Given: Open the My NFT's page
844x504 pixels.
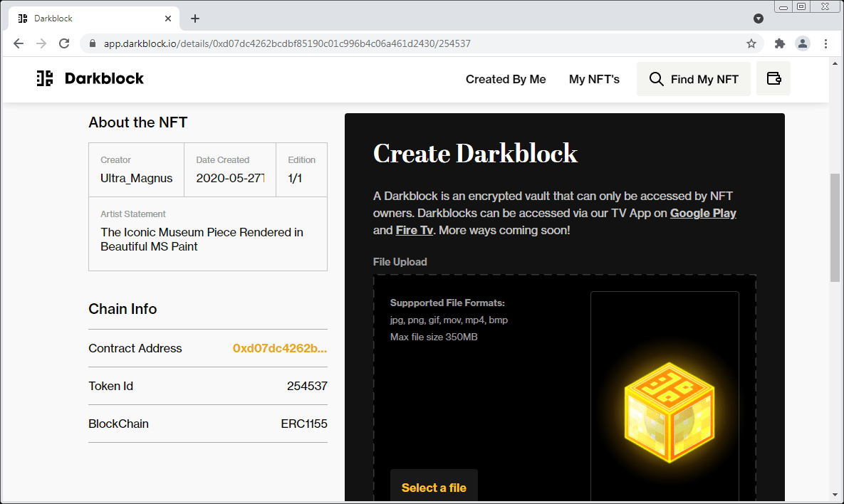Looking at the screenshot, I should [x=594, y=79].
